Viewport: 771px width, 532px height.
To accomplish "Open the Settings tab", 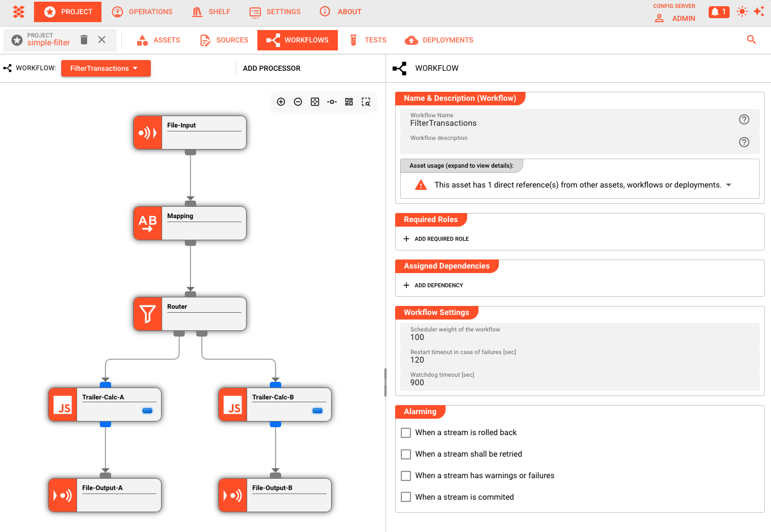I will [x=275, y=11].
